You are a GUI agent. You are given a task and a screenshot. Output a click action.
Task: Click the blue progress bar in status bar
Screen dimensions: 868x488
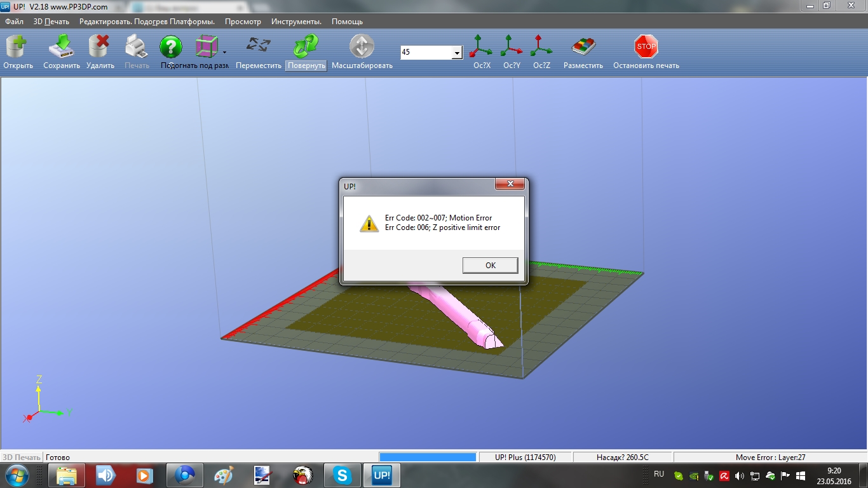point(428,457)
